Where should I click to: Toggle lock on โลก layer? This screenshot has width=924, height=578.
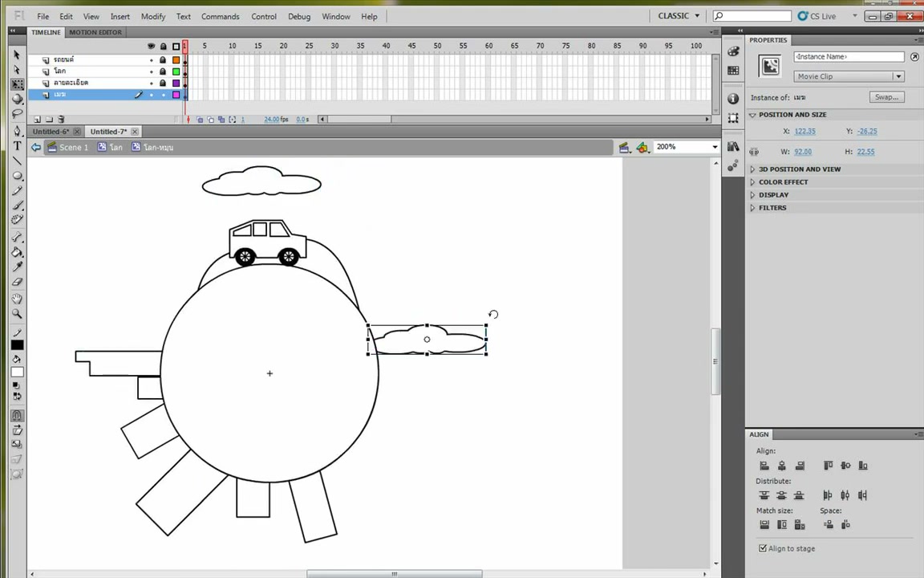coord(164,71)
